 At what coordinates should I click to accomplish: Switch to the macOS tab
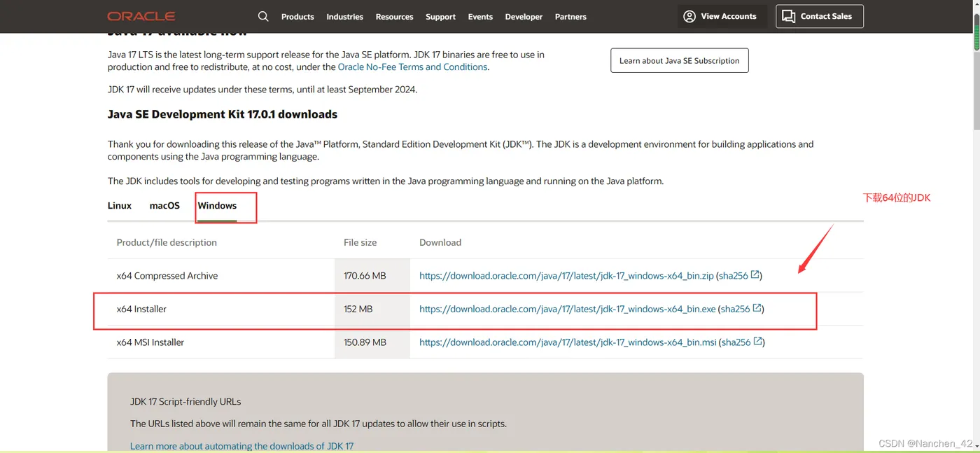point(164,206)
